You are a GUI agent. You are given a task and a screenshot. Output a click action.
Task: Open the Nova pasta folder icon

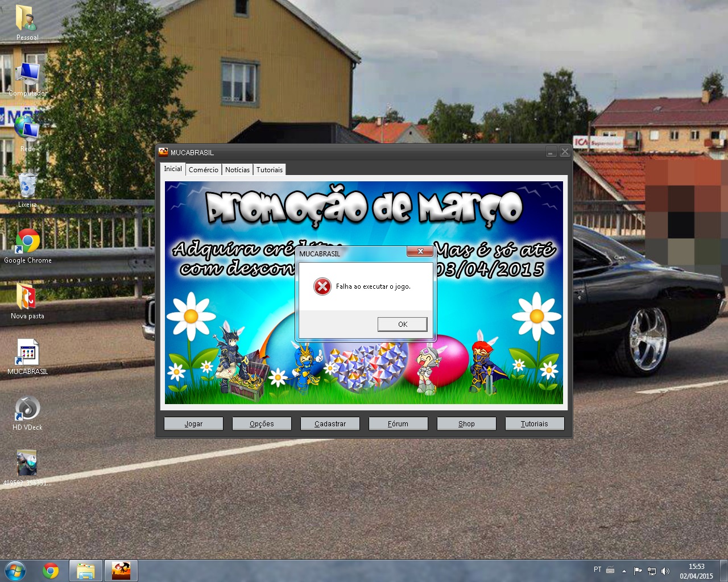(x=27, y=299)
